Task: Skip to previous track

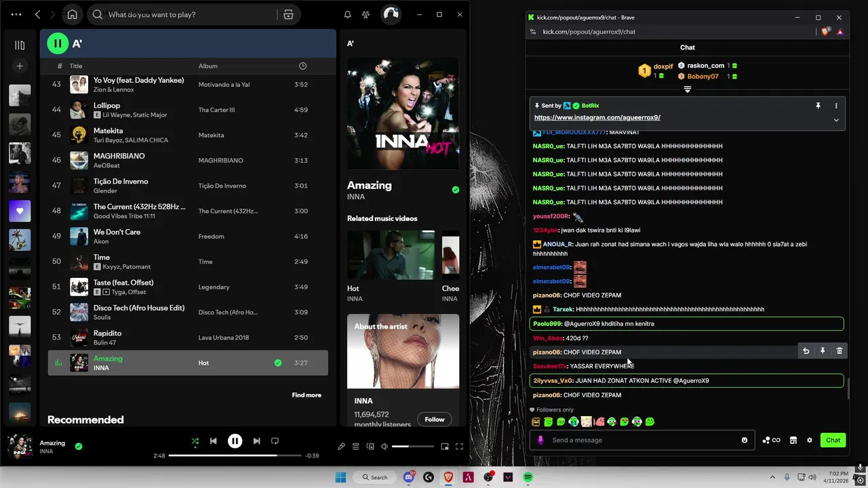Action: pos(213,441)
